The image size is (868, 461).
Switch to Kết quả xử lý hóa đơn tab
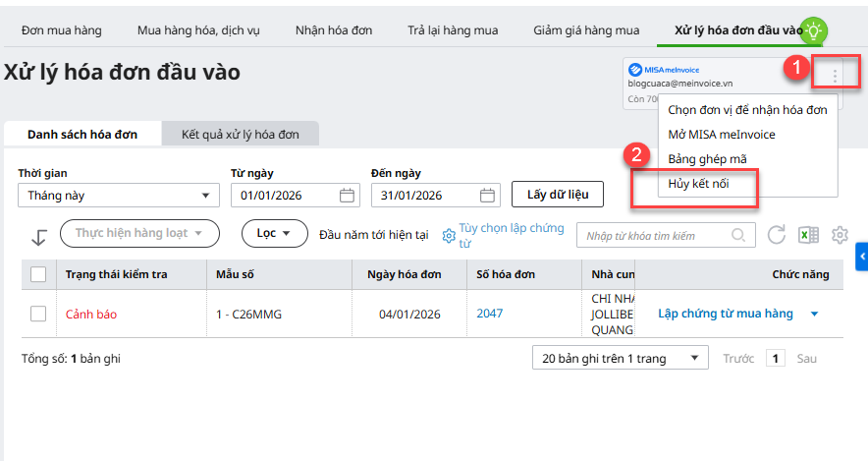coord(240,134)
